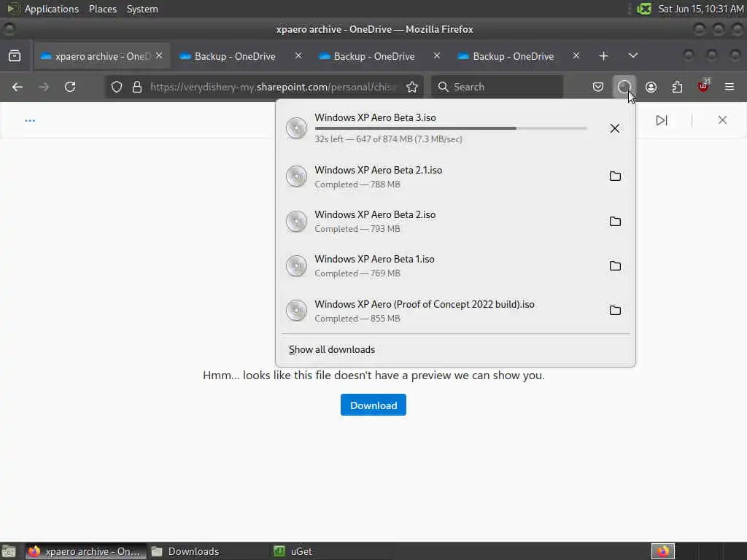Click the Download button
747x560 pixels.
[373, 405]
